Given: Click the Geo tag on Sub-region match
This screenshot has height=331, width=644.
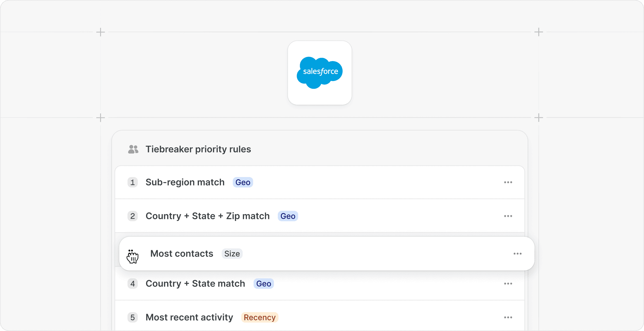Looking at the screenshot, I should point(243,182).
